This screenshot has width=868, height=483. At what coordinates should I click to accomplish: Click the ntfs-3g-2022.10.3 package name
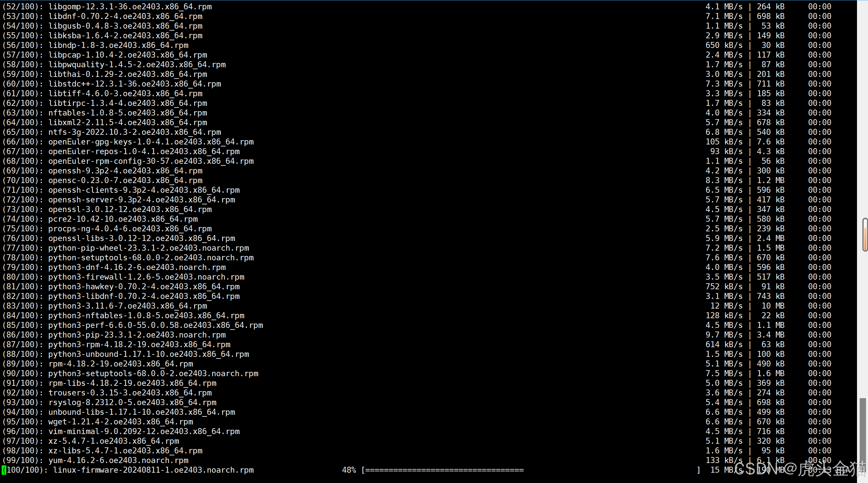(135, 132)
